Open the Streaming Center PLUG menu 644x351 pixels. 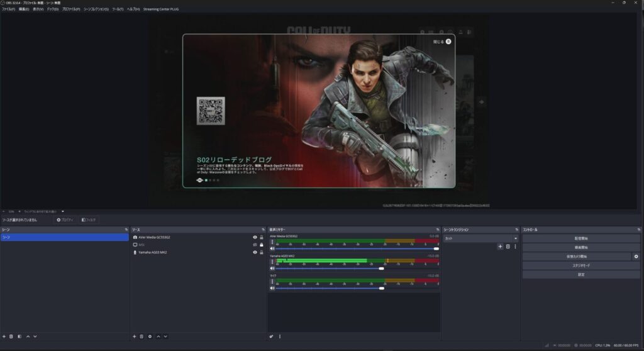coord(161,9)
